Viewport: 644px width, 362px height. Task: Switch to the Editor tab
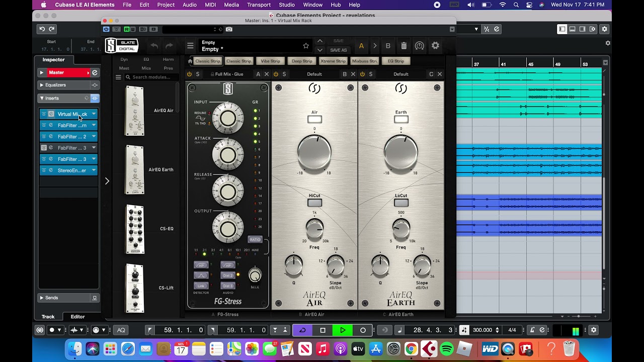[x=77, y=317]
